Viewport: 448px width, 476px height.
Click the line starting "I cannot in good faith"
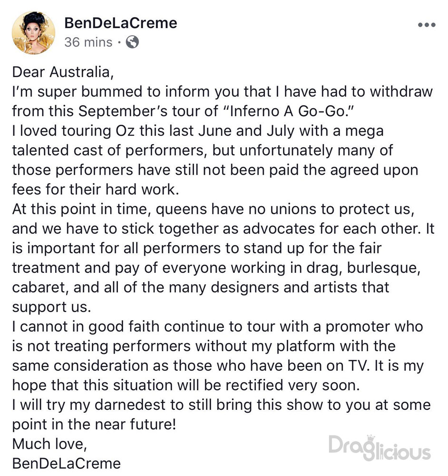[217, 326]
